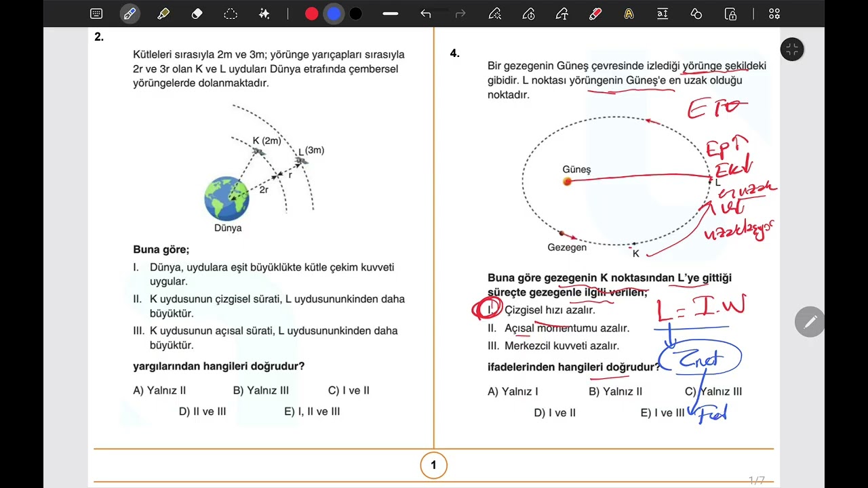The width and height of the screenshot is (868, 488).
Task: Click the question number '2.'
Action: [99, 37]
